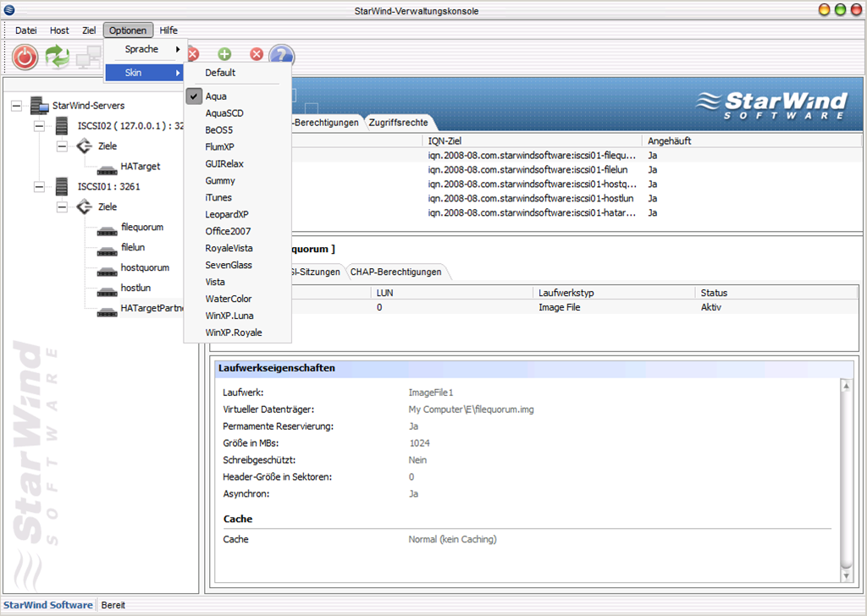Switch to the Office2007 skin
This screenshot has height=616, width=867.
point(228,231)
